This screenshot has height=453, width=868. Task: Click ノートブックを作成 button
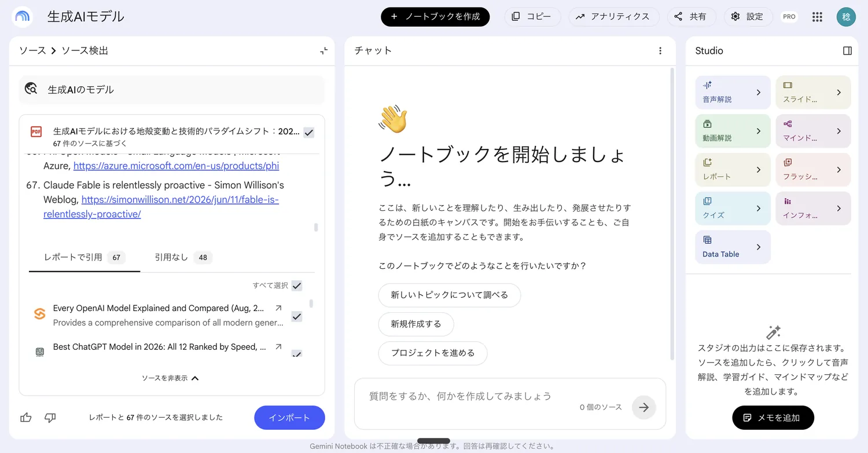point(435,17)
